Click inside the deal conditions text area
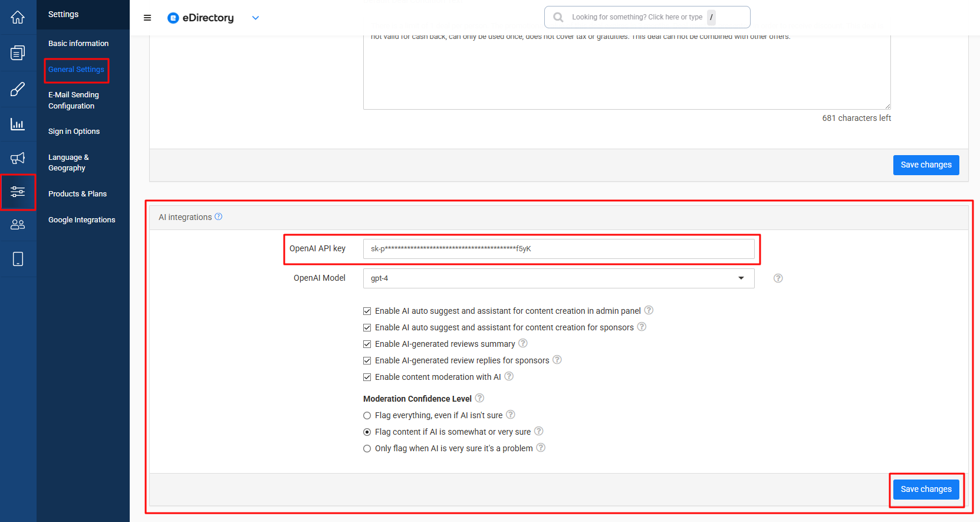The width and height of the screenshot is (980, 522). click(627, 72)
